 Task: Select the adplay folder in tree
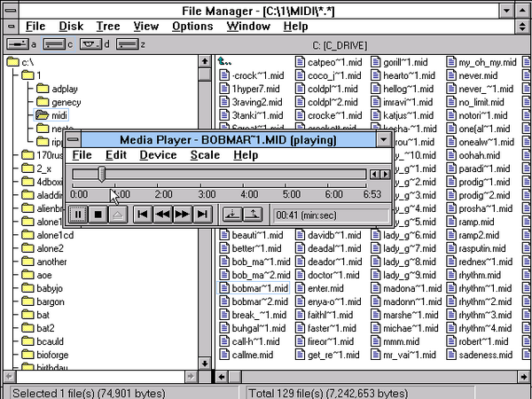tap(57, 89)
